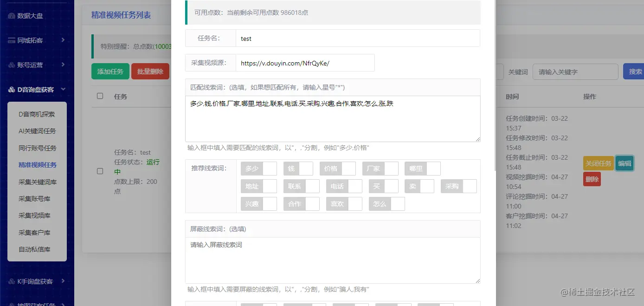This screenshot has height=306, width=644.
Task: Toggle the 哪里 recommended keyword switch
Action: (423, 169)
